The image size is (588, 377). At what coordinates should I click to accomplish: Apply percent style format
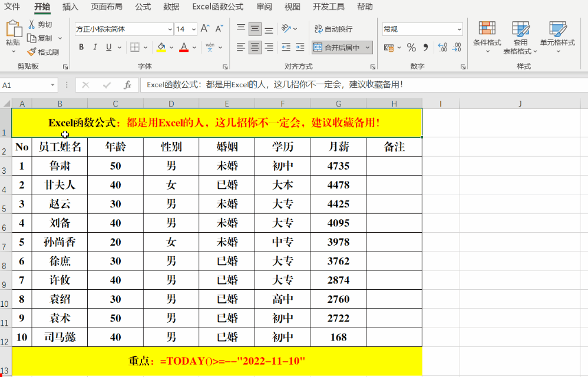(x=411, y=48)
